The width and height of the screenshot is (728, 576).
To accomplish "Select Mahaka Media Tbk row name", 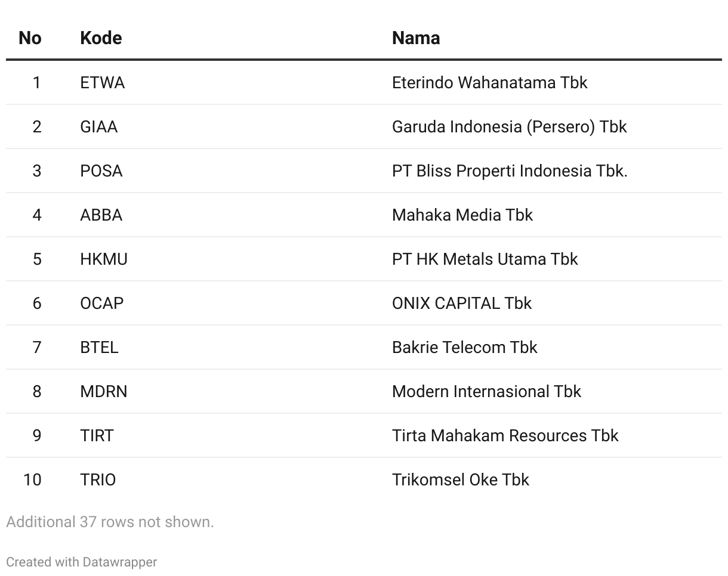I will tap(462, 215).
